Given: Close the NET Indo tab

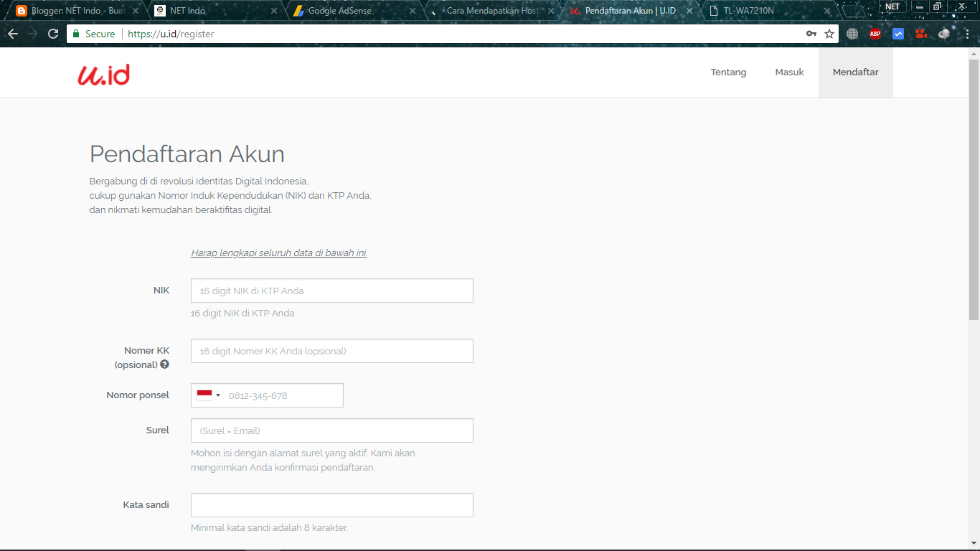Looking at the screenshot, I should tap(274, 11).
